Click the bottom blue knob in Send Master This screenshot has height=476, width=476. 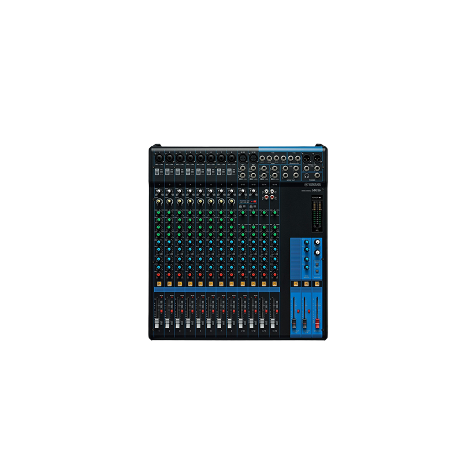[x=307, y=268]
